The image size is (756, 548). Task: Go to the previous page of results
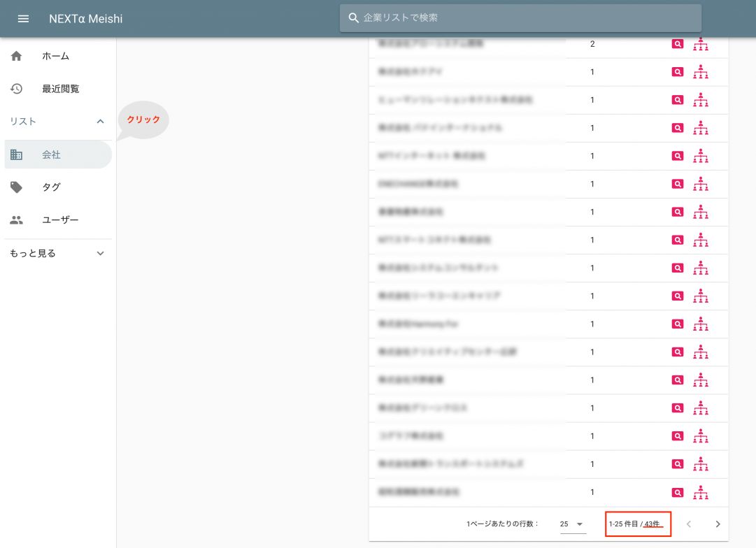pyautogui.click(x=688, y=524)
